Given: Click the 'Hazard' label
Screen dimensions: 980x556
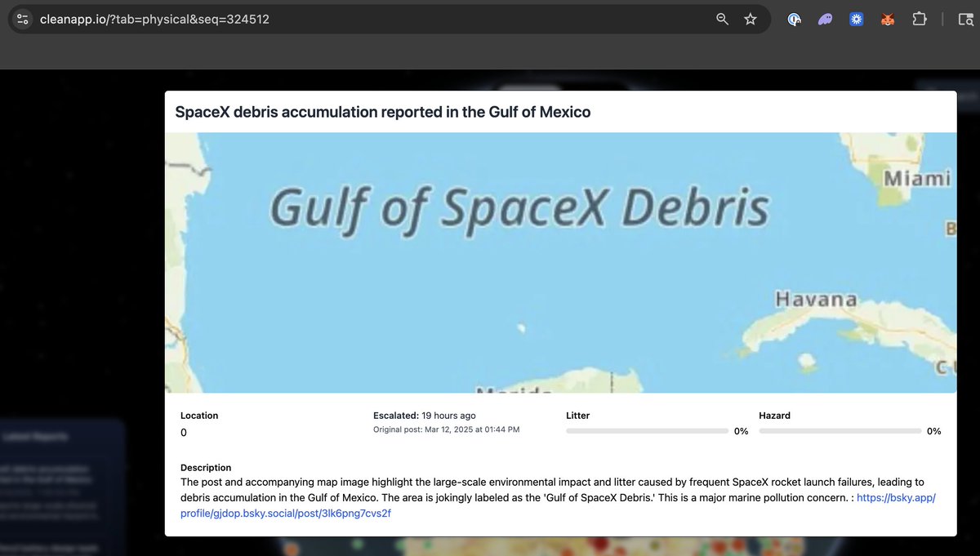Looking at the screenshot, I should click(774, 416).
